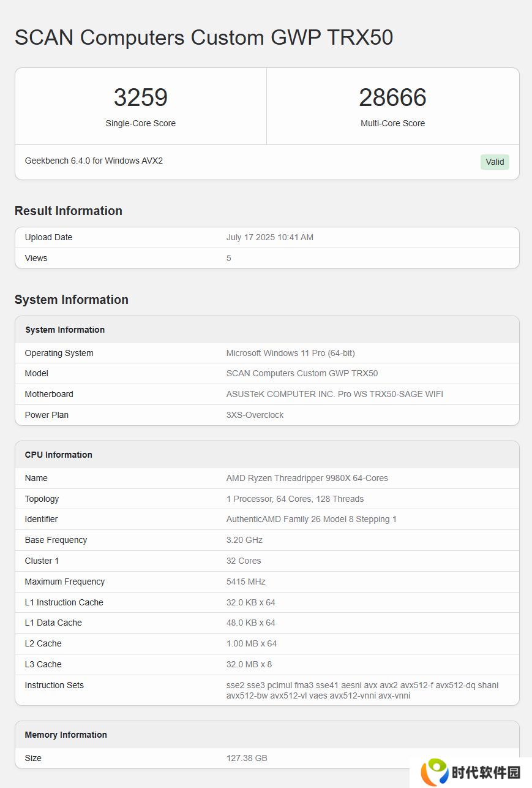Click the 3259 single-core score value
This screenshot has height=788, width=532.
(x=140, y=98)
